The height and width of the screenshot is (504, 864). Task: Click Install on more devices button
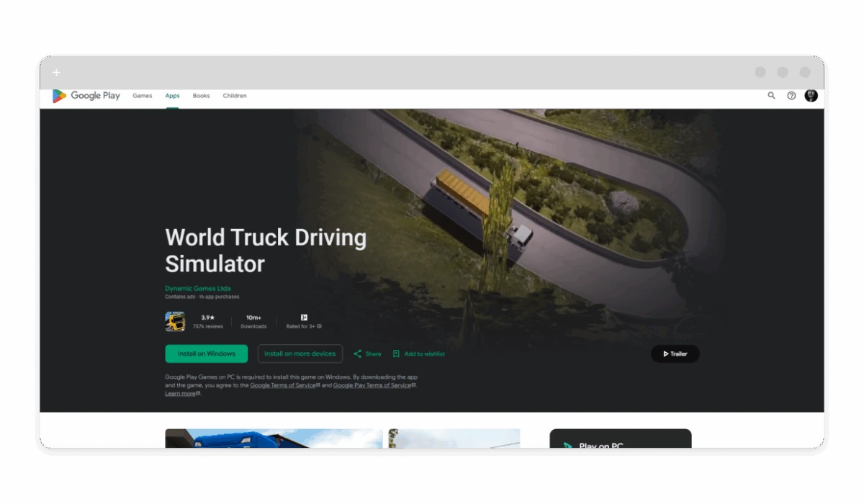pyautogui.click(x=300, y=354)
